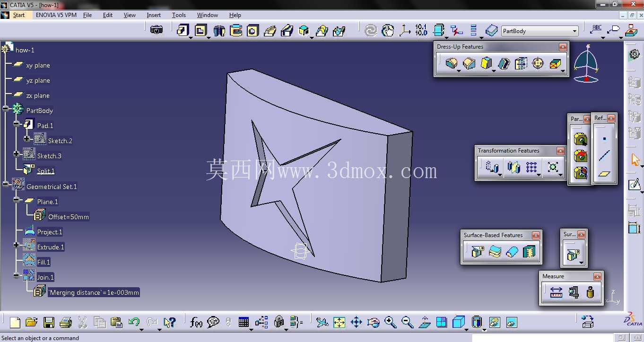Open the Start menu
Screen dimensions: 644x342
click(x=19, y=15)
